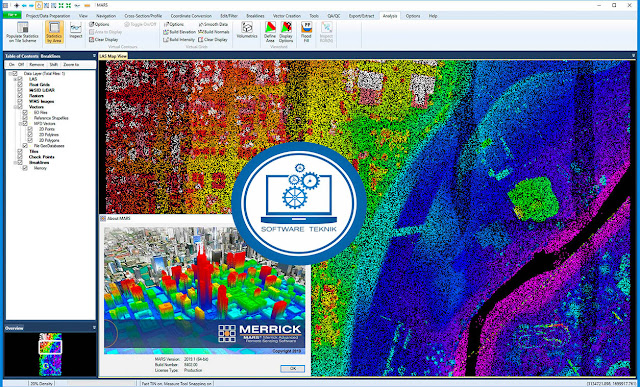Image resolution: width=640 pixels, height=387 pixels.
Task: Clear Display under Virtual Contours group
Action: coord(103,40)
